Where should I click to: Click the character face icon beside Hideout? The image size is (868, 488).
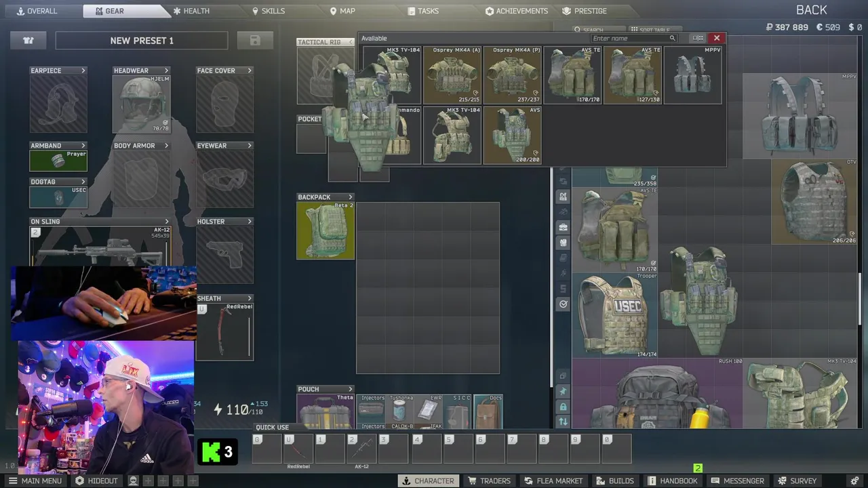(133, 481)
